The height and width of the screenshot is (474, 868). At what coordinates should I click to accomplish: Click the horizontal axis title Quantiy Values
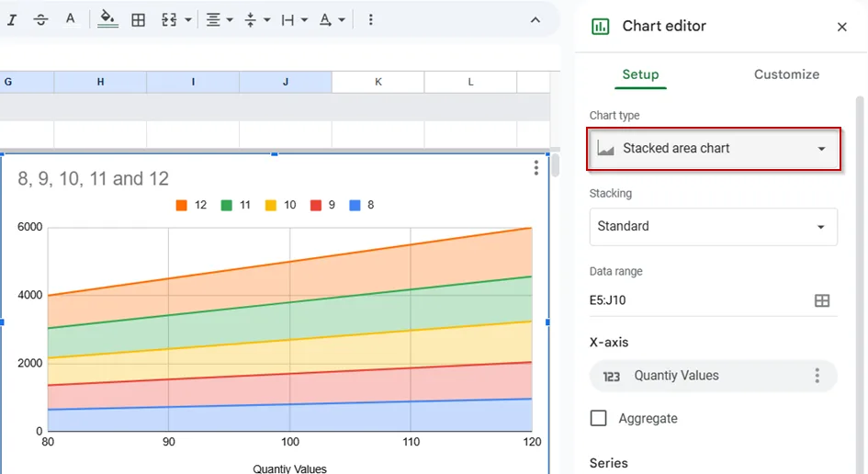click(x=289, y=468)
